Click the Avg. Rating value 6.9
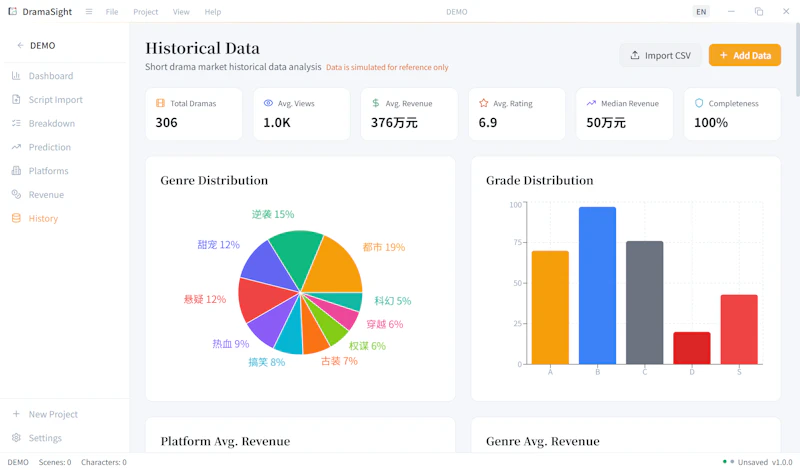This screenshot has height=470, width=800. point(488,122)
